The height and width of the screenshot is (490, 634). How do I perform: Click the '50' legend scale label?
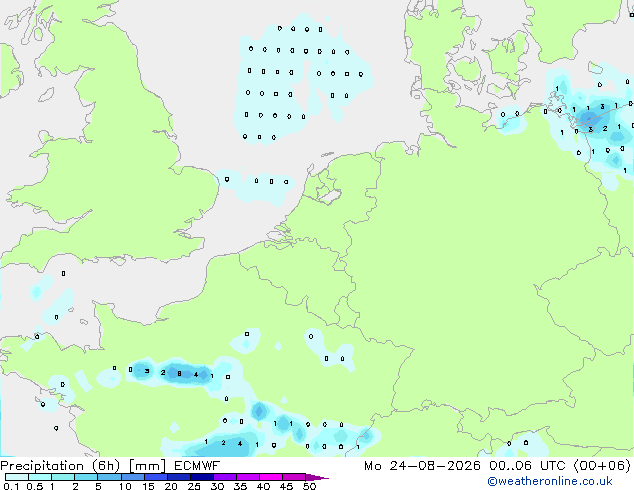pyautogui.click(x=309, y=486)
